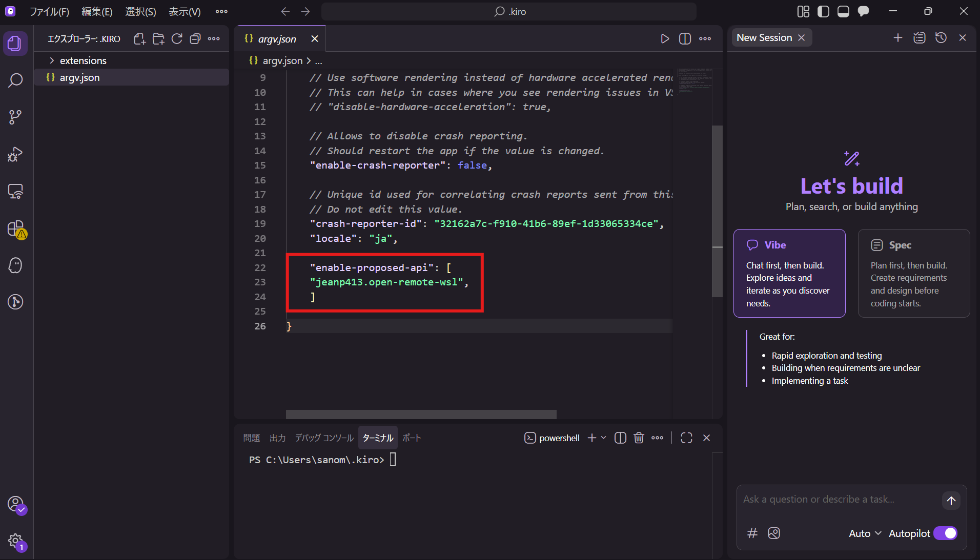
Task: Toggle the primary sidebar visibility
Action: coord(823,11)
